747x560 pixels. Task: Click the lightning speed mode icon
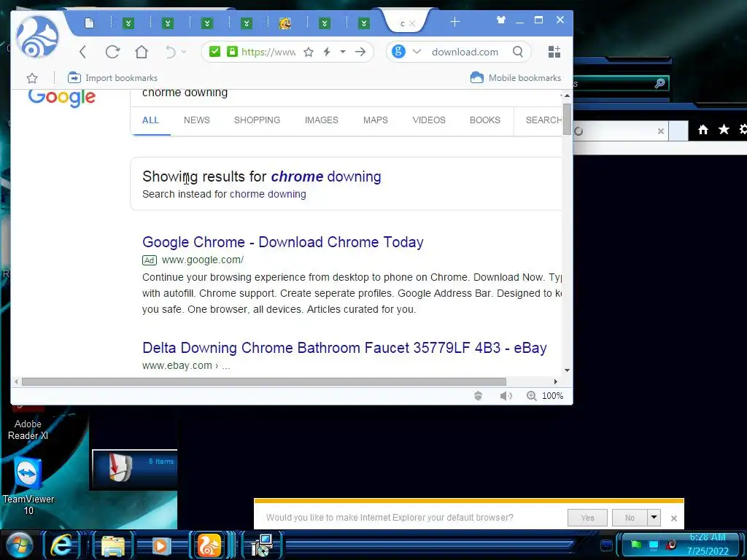click(x=327, y=52)
